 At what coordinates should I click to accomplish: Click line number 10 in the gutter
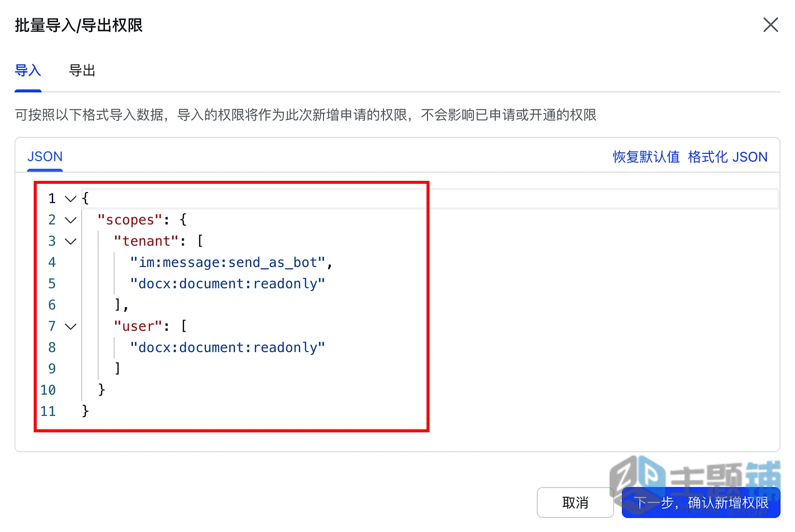(48, 390)
